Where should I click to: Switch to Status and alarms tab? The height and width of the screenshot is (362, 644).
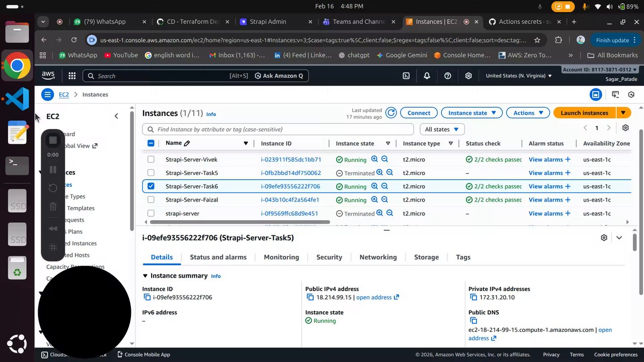(218, 257)
